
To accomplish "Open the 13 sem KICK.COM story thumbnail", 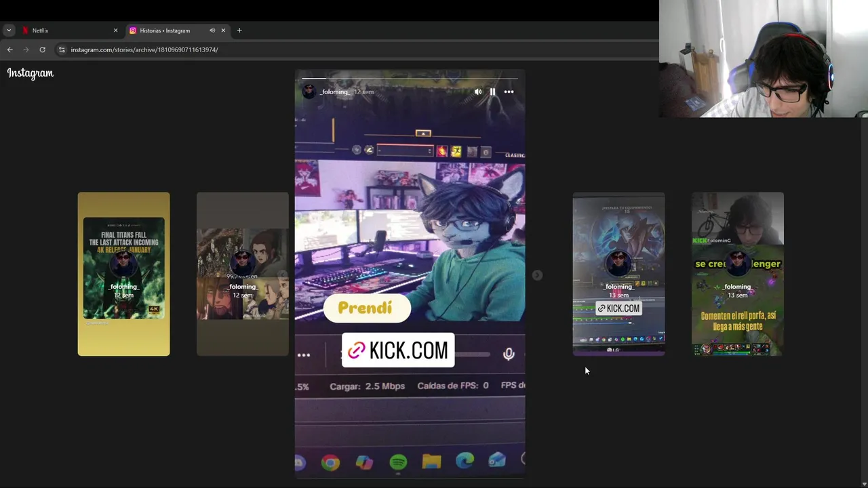I will pyautogui.click(x=618, y=274).
